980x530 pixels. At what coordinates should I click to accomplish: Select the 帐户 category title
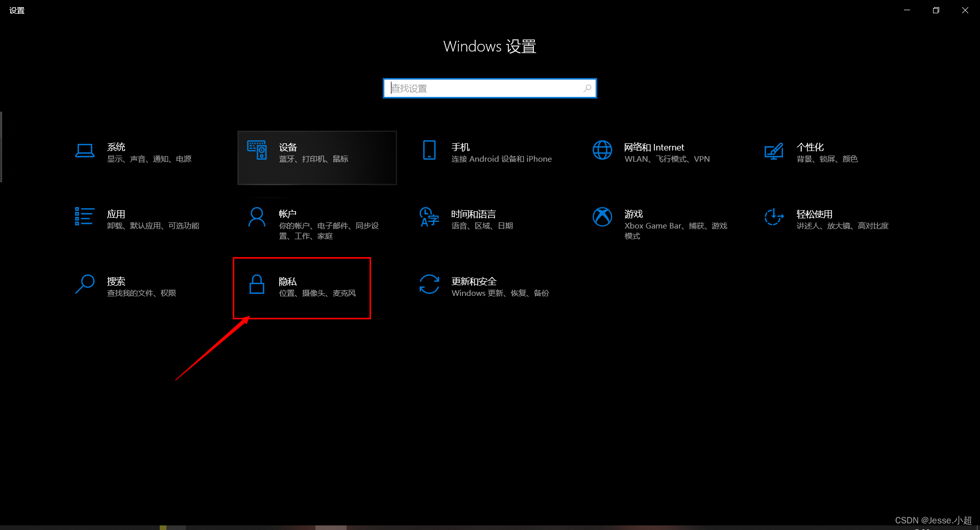287,214
